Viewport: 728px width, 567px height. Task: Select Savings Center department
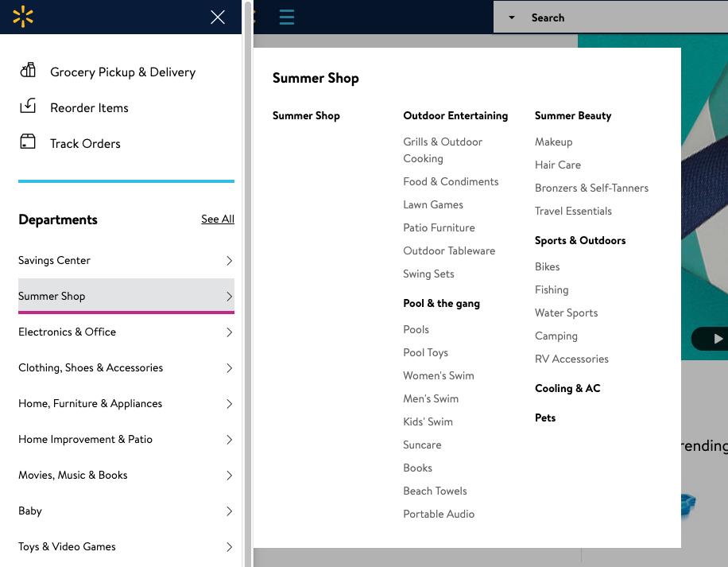[126, 261]
